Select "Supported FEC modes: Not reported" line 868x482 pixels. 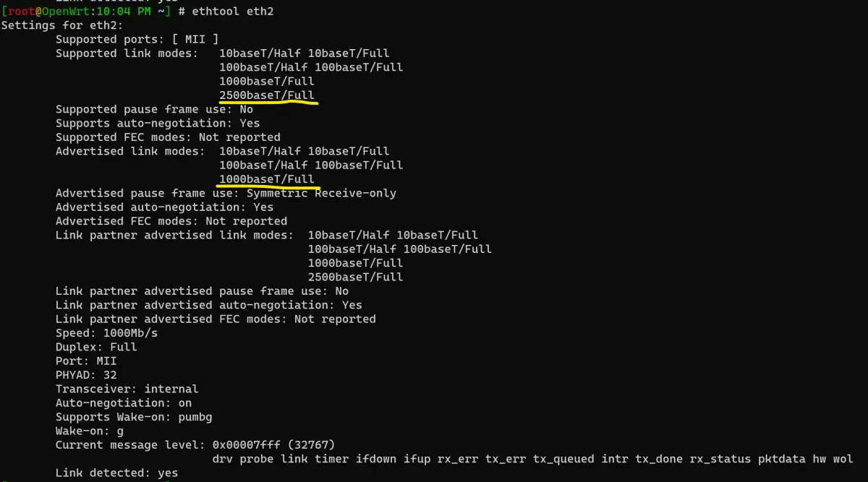point(168,137)
